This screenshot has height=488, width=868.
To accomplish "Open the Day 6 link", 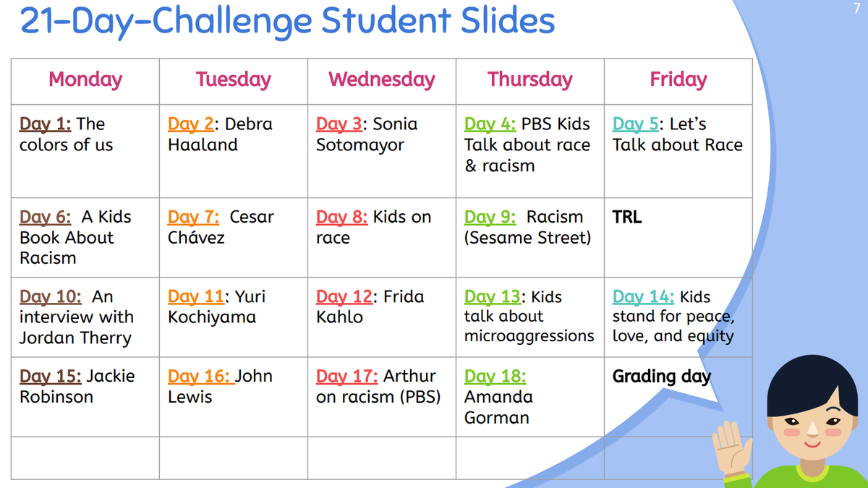I will [45, 217].
